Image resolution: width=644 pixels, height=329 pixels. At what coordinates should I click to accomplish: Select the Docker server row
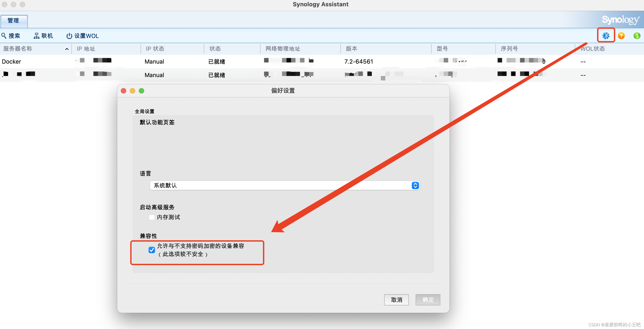[11, 62]
